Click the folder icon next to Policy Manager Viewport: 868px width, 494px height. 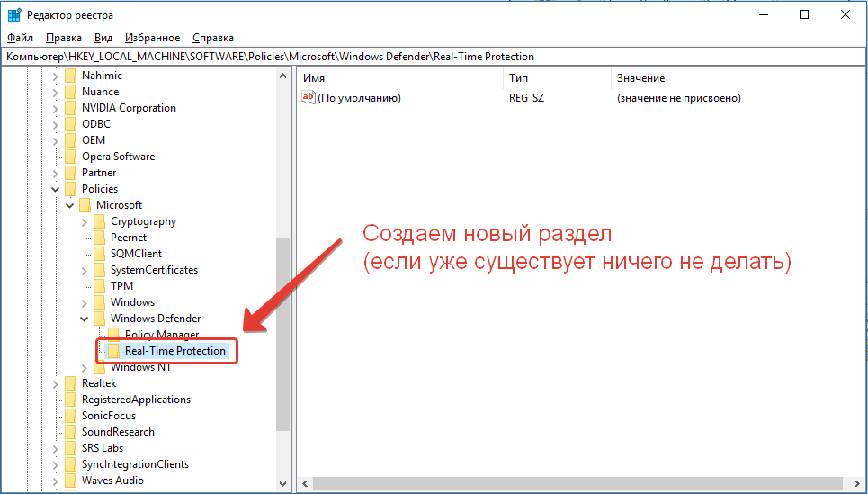(113, 335)
